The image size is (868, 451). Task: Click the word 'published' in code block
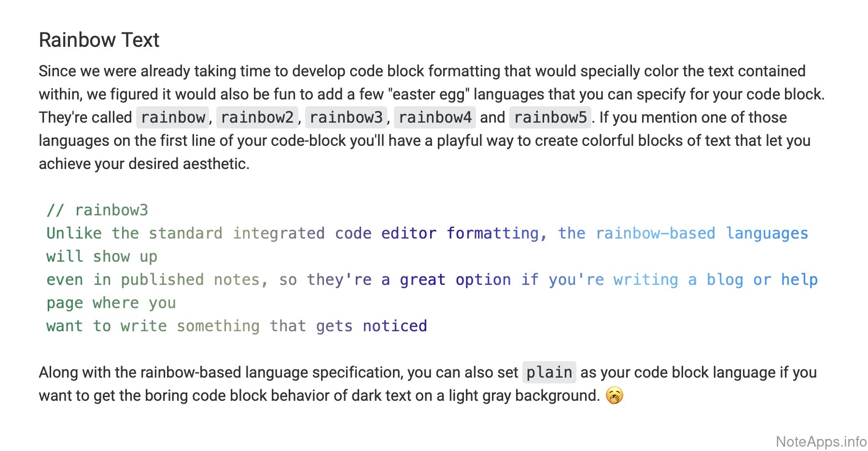(x=162, y=280)
